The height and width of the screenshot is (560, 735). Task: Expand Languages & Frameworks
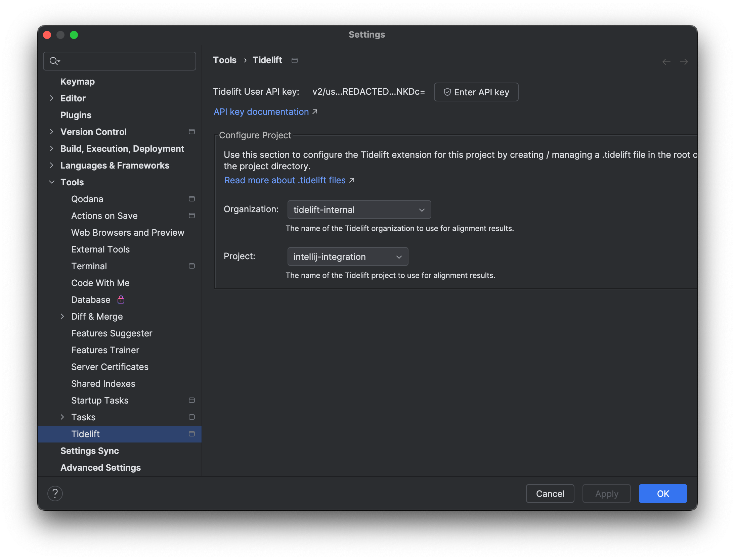[x=51, y=165]
